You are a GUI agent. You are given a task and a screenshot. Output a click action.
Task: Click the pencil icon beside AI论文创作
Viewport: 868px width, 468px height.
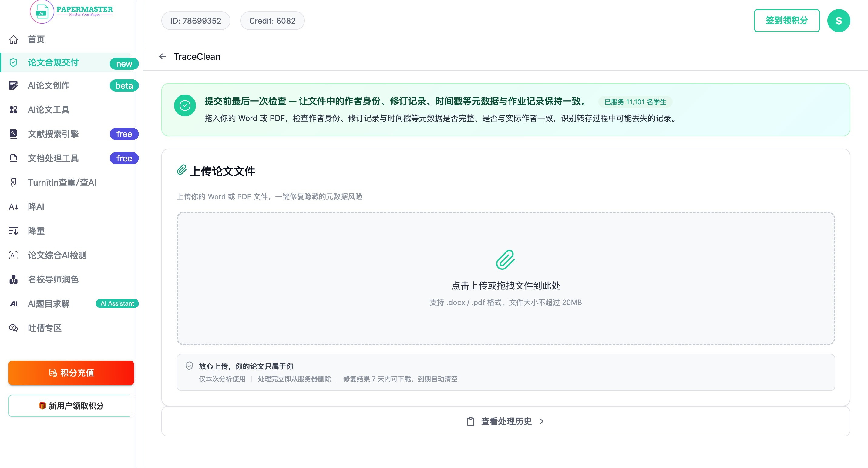[13, 85]
